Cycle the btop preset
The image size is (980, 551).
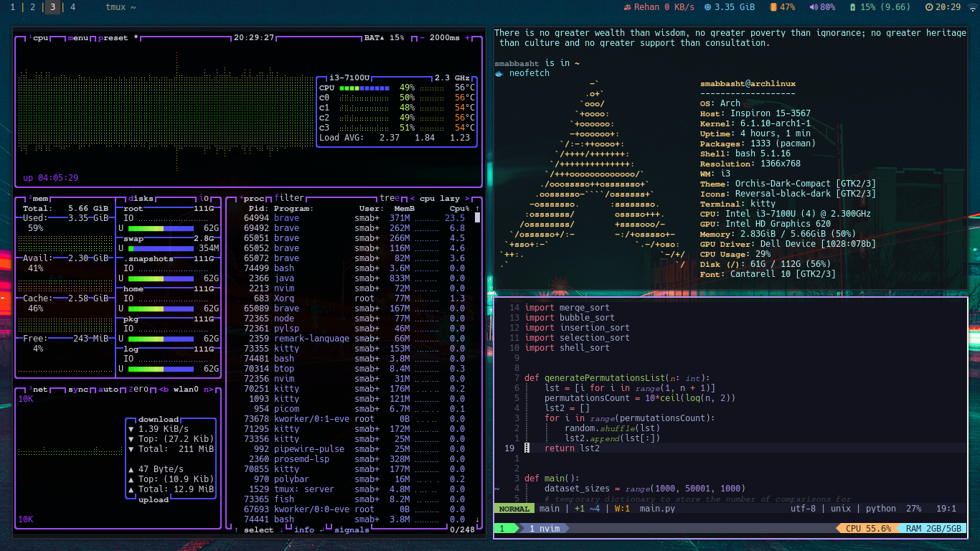tap(119, 37)
